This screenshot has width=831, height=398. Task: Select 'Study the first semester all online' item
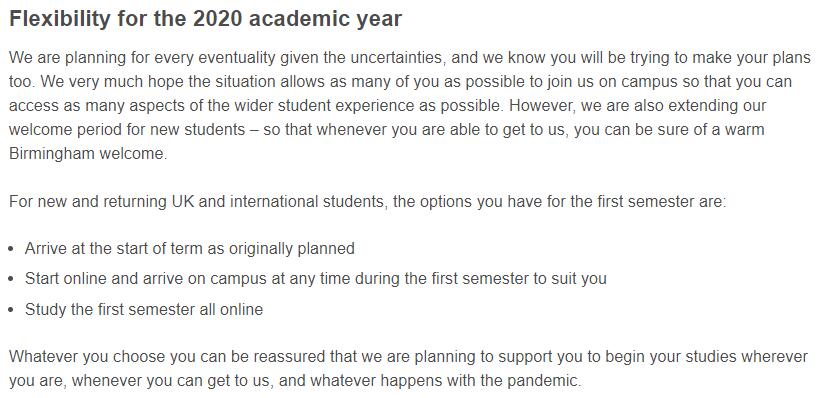pyautogui.click(x=144, y=309)
